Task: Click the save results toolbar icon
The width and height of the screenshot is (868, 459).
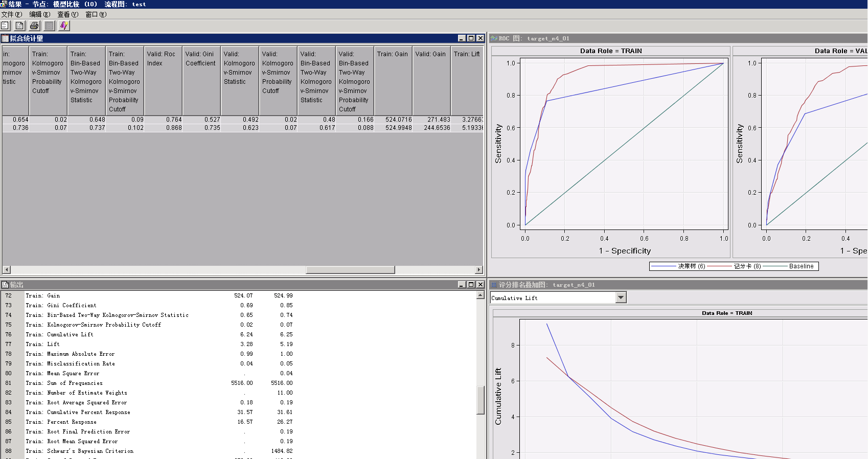Action: pyautogui.click(x=19, y=26)
